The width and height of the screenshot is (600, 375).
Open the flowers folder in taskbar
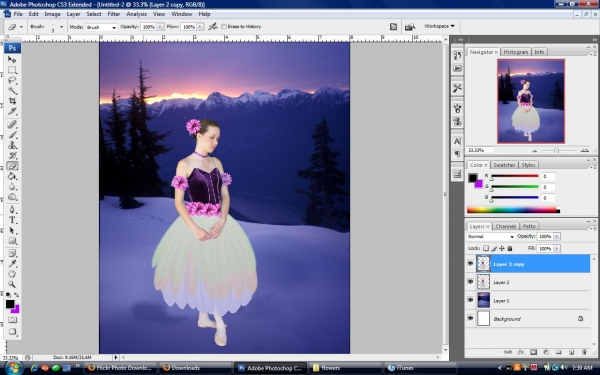(x=345, y=368)
